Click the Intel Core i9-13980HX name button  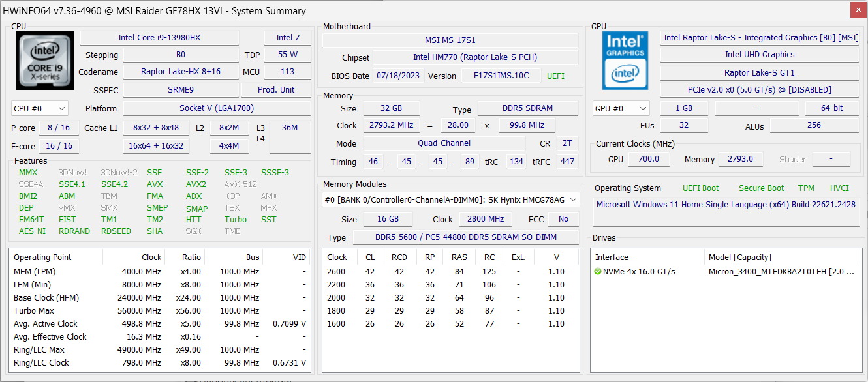pyautogui.click(x=159, y=38)
